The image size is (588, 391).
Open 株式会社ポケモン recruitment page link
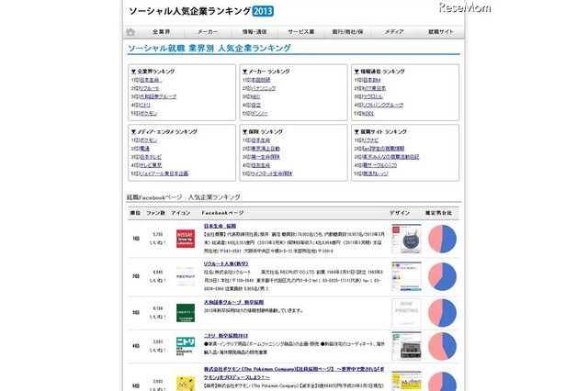click(x=294, y=373)
